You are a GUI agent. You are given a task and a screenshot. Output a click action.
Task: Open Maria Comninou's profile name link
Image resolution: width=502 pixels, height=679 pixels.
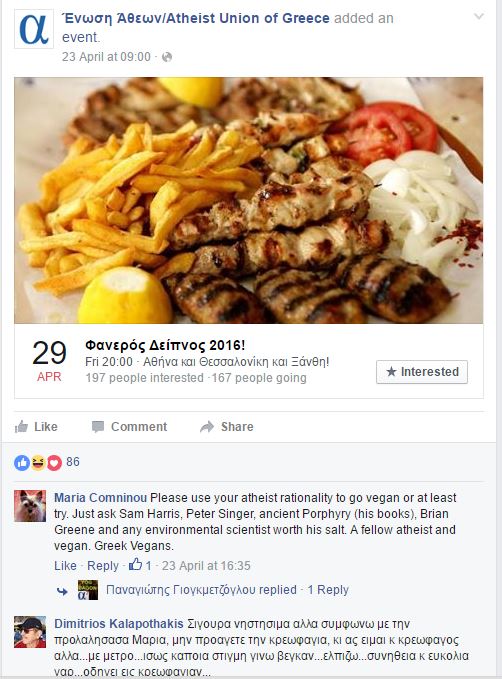[x=100, y=498]
